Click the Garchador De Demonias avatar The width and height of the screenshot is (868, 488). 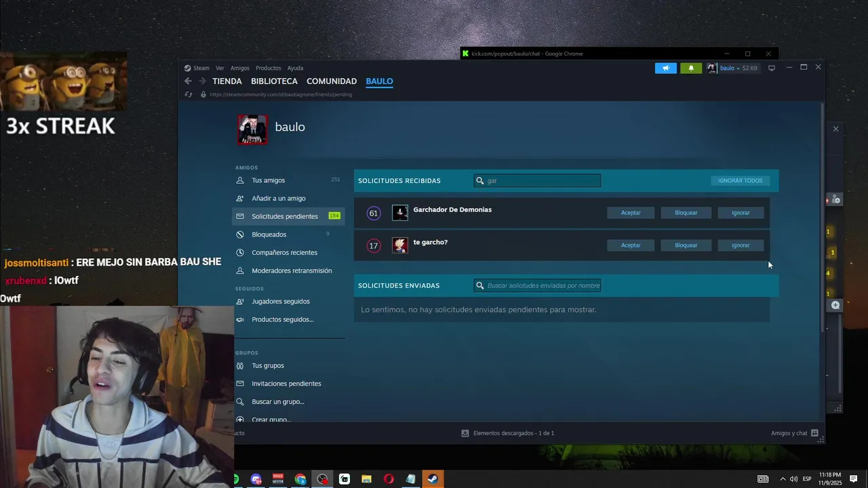(400, 213)
